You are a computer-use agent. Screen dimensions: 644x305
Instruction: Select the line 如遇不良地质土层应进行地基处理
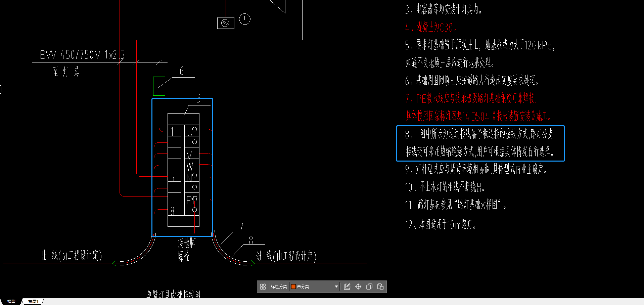[450, 62]
